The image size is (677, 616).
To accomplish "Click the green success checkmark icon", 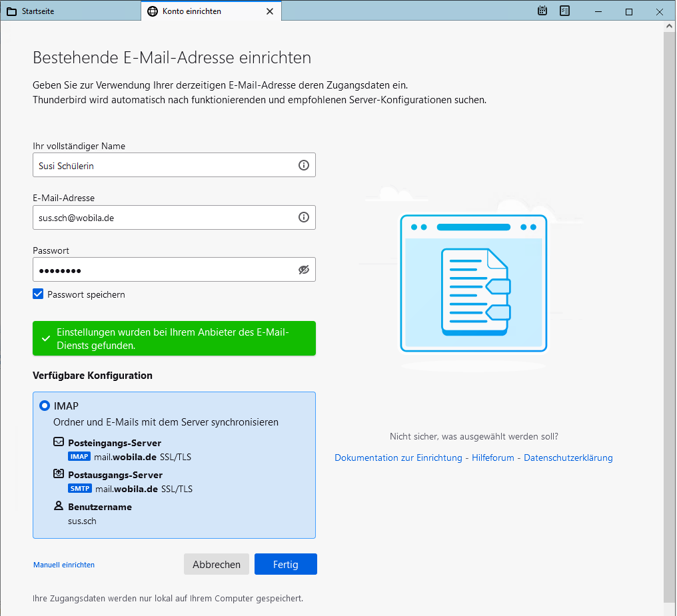I will click(46, 338).
